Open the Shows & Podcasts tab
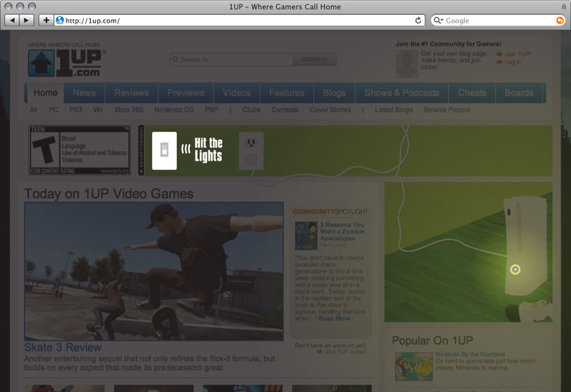 click(402, 93)
